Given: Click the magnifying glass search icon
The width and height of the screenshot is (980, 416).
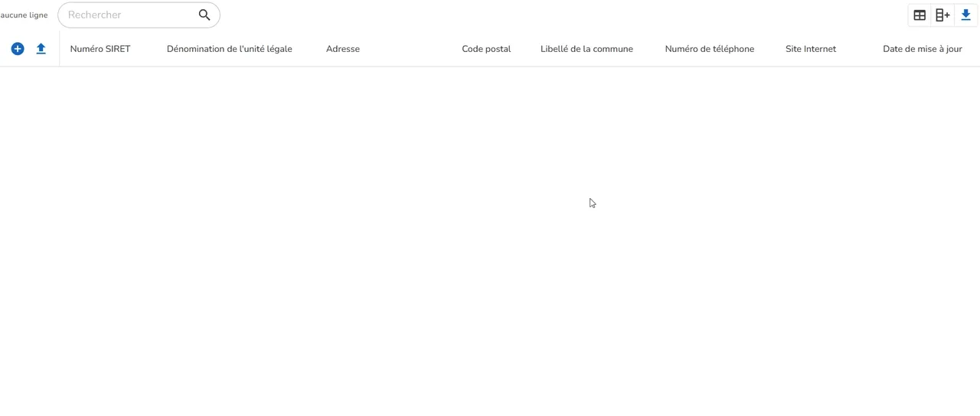Looking at the screenshot, I should (204, 15).
